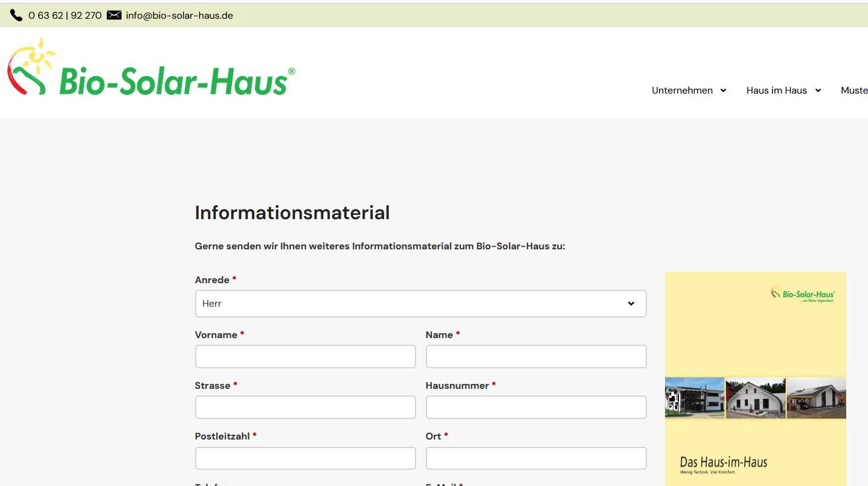
Task: Click the envelope email icon
Action: point(114,15)
